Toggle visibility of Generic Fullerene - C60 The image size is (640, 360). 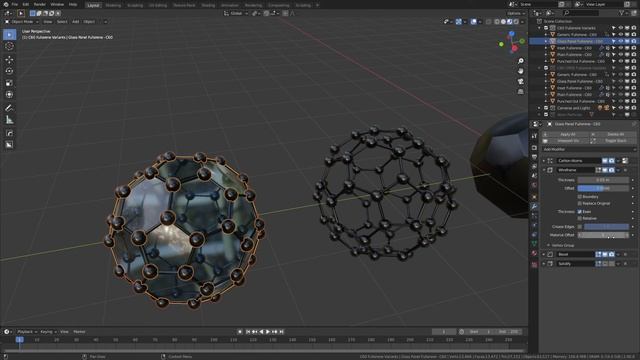[620, 35]
